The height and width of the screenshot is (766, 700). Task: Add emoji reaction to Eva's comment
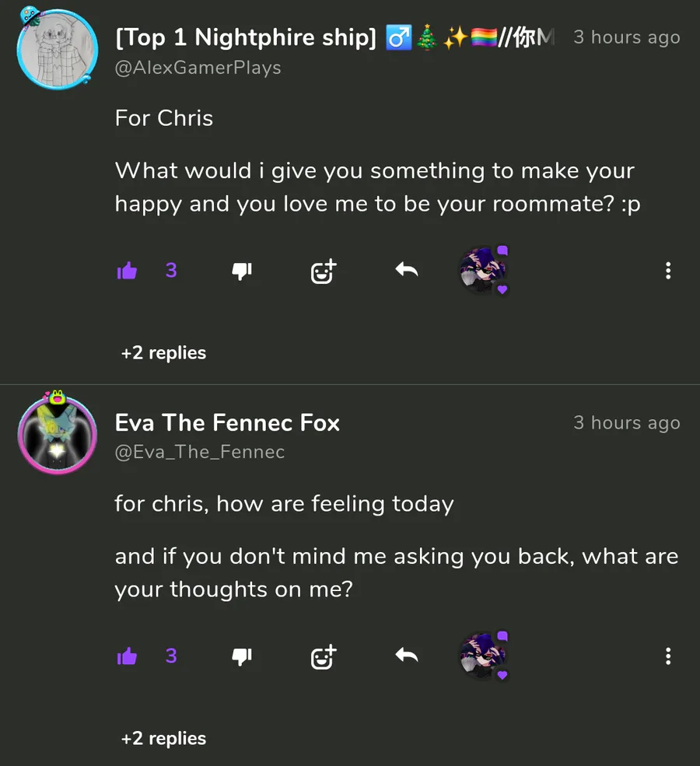(x=323, y=656)
